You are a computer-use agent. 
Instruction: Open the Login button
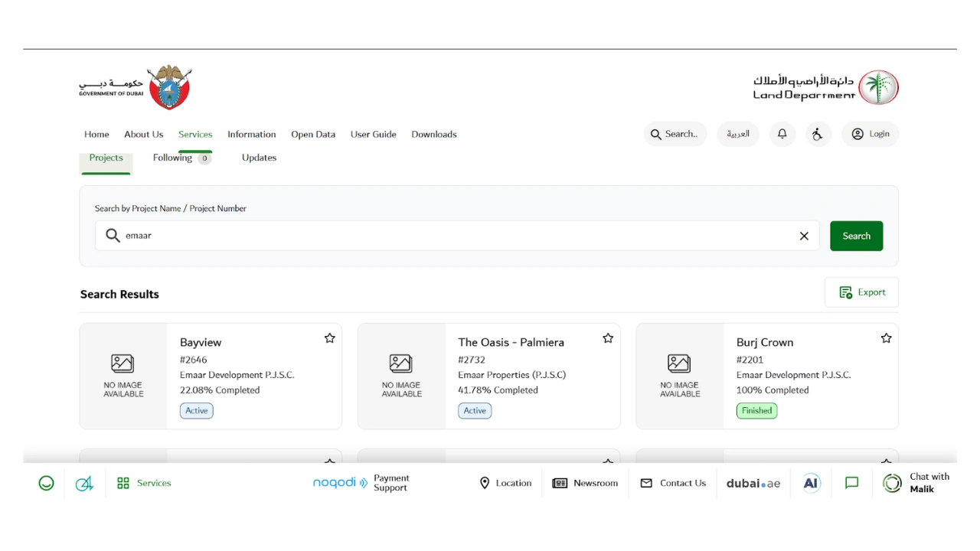(x=870, y=134)
